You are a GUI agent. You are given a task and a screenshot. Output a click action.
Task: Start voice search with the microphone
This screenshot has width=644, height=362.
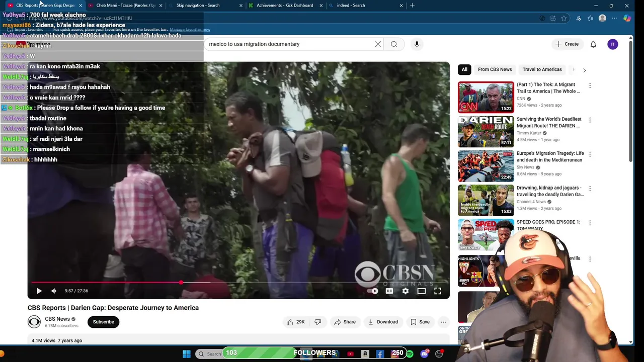pos(417,44)
